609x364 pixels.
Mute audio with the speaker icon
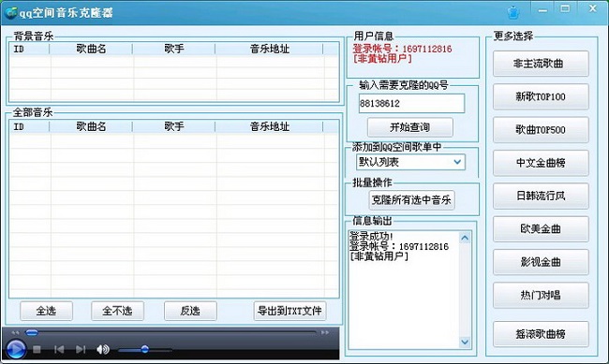pyautogui.click(x=102, y=350)
